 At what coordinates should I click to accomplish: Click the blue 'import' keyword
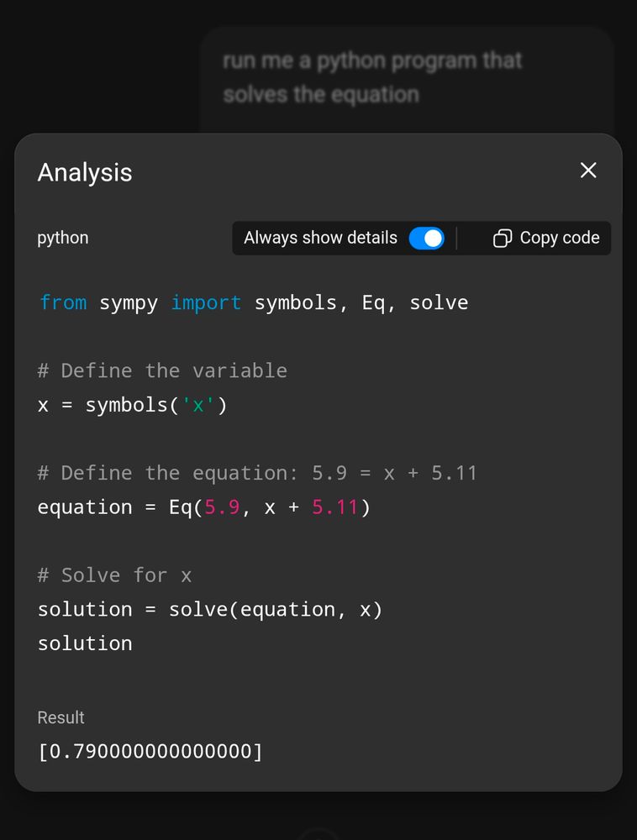[206, 304]
